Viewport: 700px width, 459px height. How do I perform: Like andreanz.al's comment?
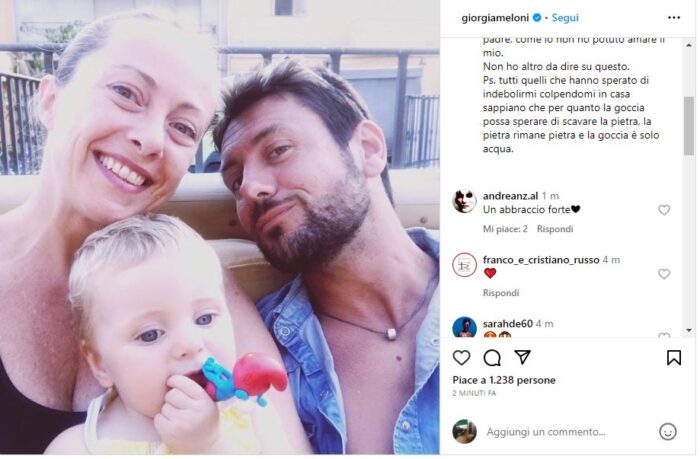(x=664, y=210)
